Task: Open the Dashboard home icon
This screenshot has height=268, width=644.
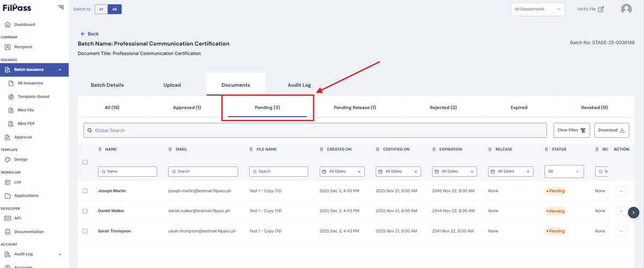Action: coord(8,25)
